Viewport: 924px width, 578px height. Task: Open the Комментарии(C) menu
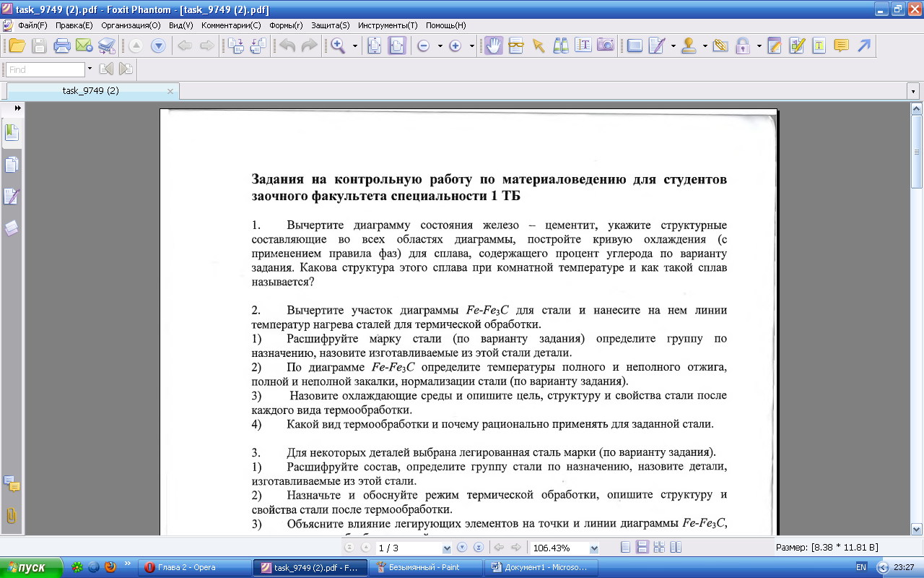click(x=231, y=25)
